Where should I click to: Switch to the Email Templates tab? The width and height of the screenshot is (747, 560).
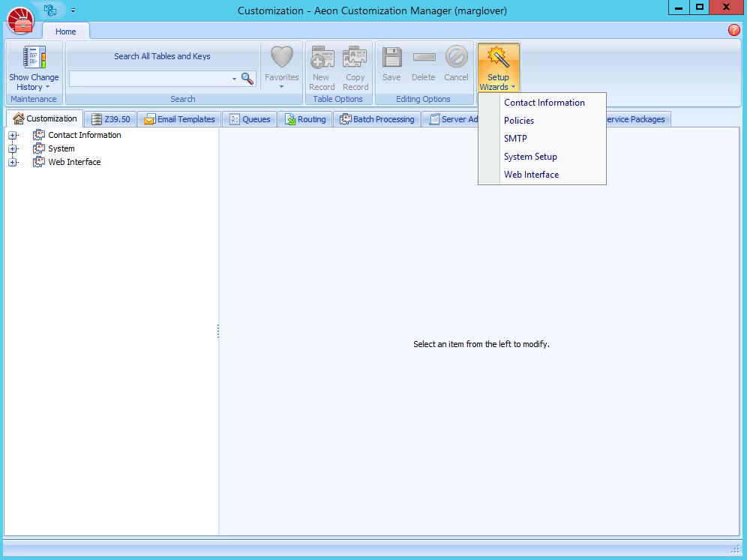(x=178, y=118)
